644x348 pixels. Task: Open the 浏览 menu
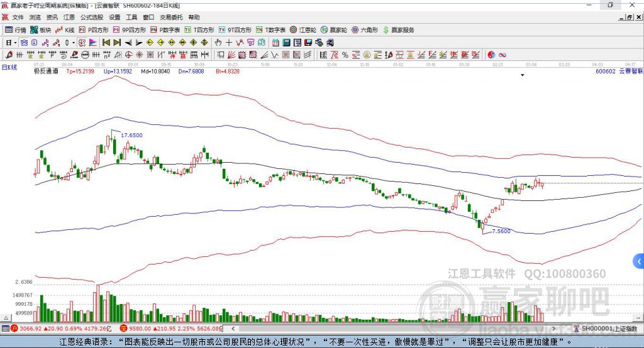[x=35, y=17]
